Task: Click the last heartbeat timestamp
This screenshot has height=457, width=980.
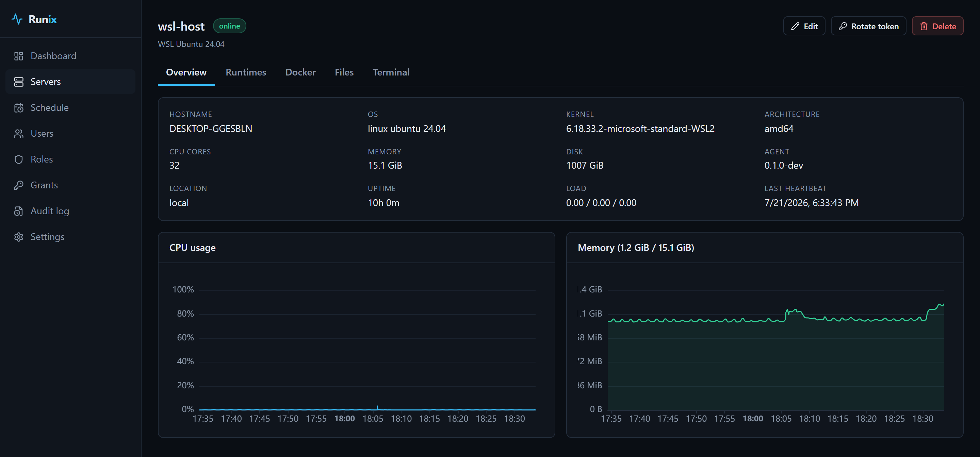Action: (x=812, y=203)
